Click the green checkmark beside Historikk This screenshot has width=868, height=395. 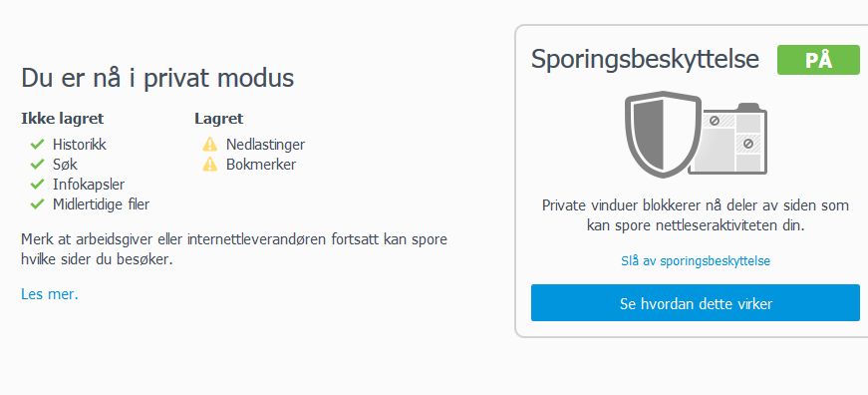click(x=37, y=145)
